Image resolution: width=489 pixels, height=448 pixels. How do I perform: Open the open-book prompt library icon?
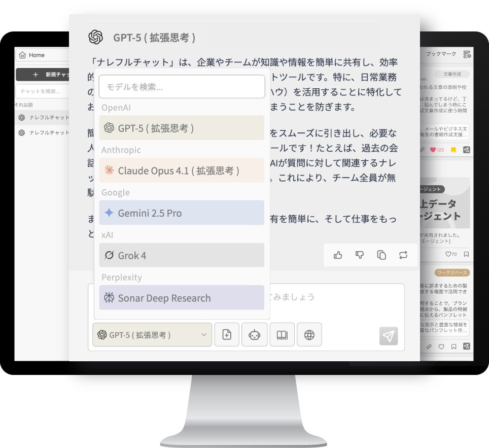(x=282, y=334)
